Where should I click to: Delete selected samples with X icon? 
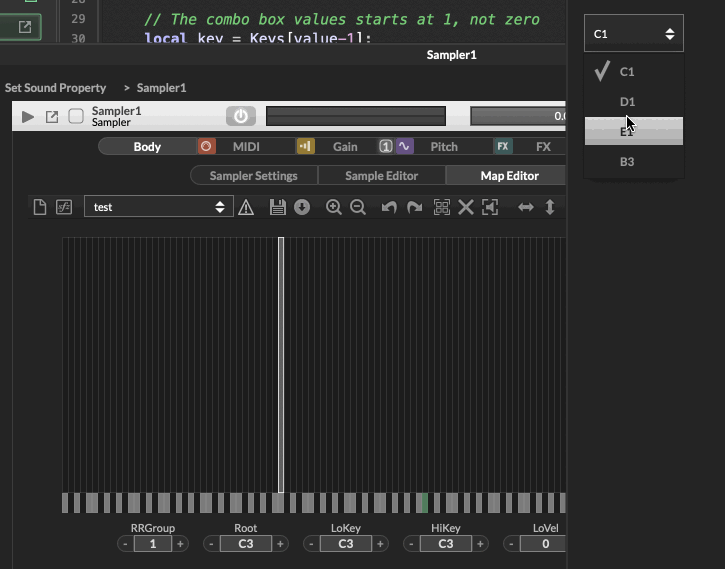(x=466, y=207)
